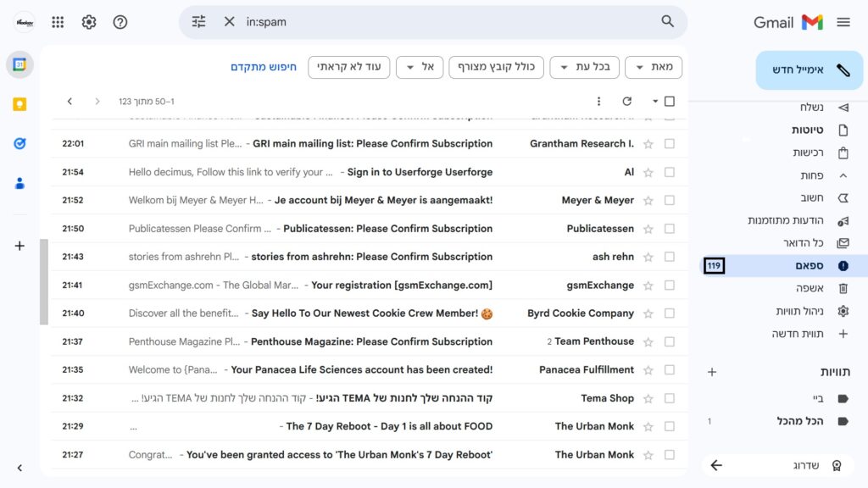Screen dimensions: 868x488
Task: Open the account profile avatar
Action: coord(25,22)
